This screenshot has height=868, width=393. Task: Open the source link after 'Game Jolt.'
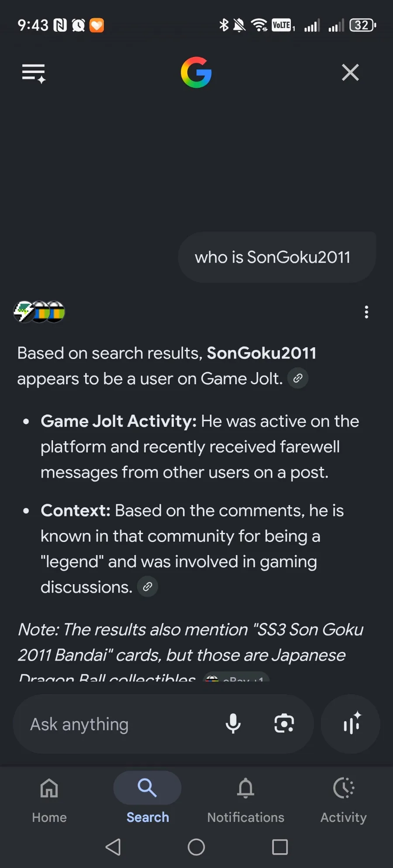[298, 378]
